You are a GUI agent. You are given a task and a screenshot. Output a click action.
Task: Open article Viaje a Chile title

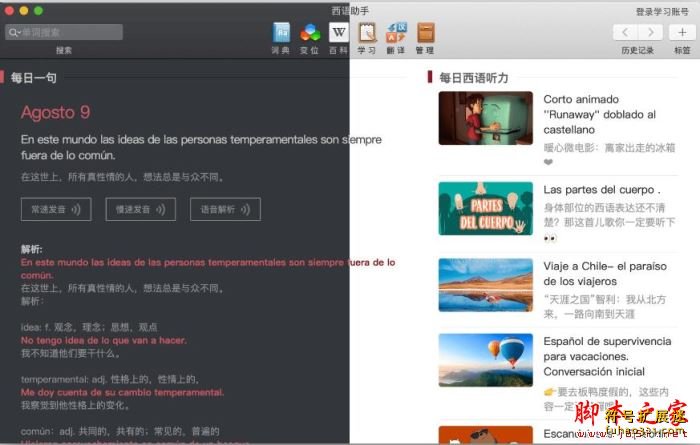pos(605,274)
